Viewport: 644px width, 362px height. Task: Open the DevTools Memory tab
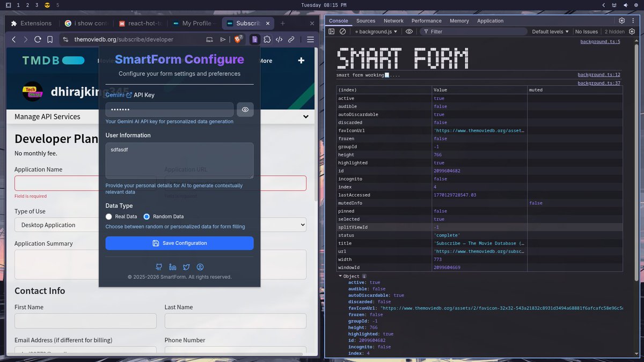click(x=459, y=20)
